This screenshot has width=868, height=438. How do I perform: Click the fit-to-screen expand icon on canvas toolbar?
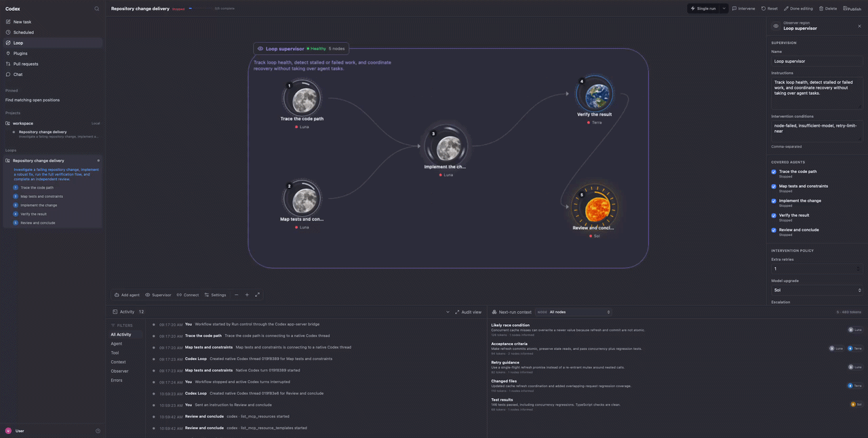pyautogui.click(x=257, y=295)
